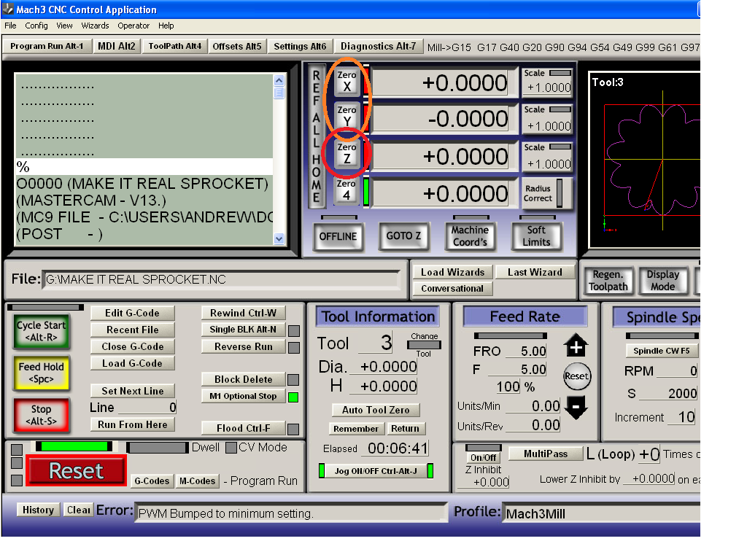747x560 pixels.
Task: Open the Wizards menu
Action: (x=95, y=26)
